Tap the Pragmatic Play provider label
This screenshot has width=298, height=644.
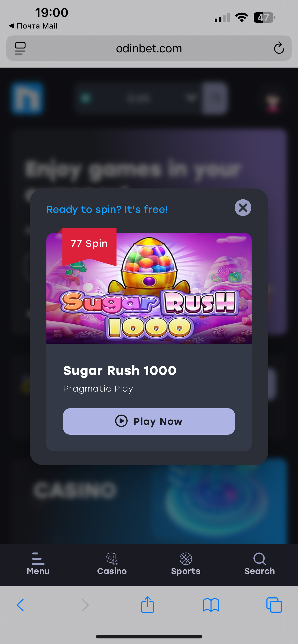[x=98, y=389]
